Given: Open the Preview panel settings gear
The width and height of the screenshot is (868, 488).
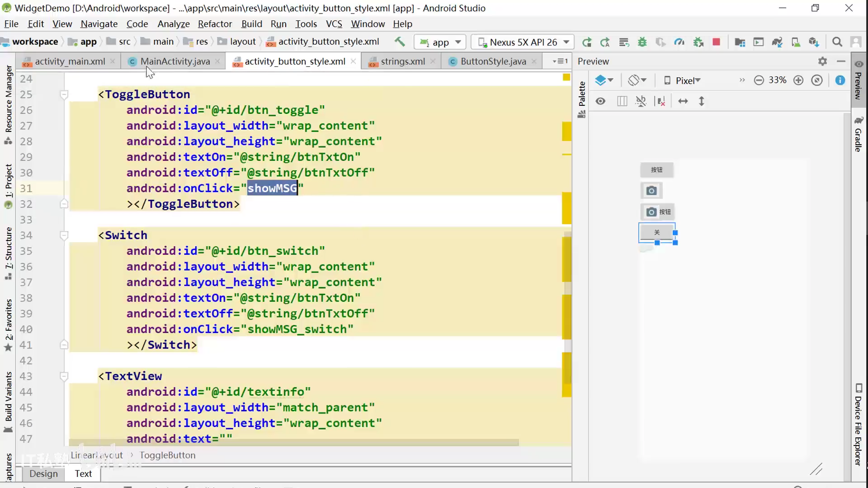Looking at the screenshot, I should (822, 61).
